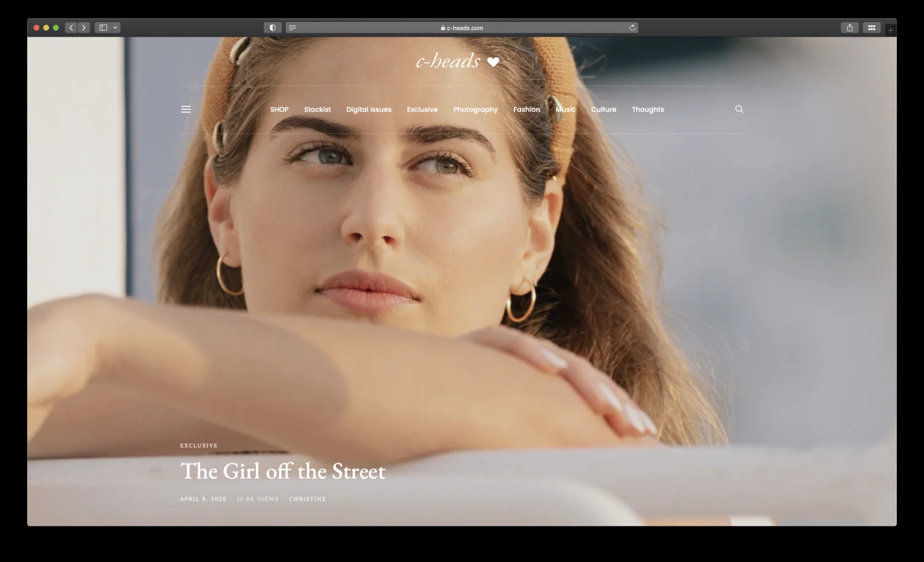
Task: Select the Exclusive nav item
Action: pyautogui.click(x=422, y=110)
